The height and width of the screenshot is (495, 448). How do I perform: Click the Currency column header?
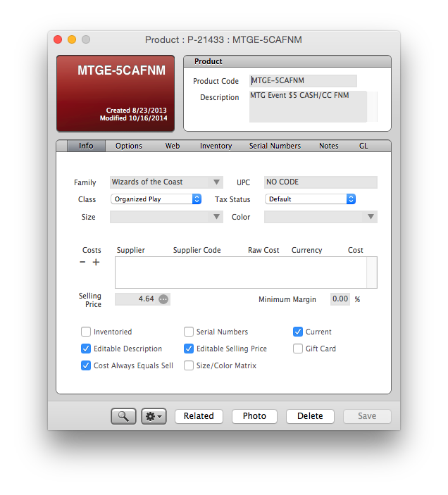pyautogui.click(x=307, y=250)
